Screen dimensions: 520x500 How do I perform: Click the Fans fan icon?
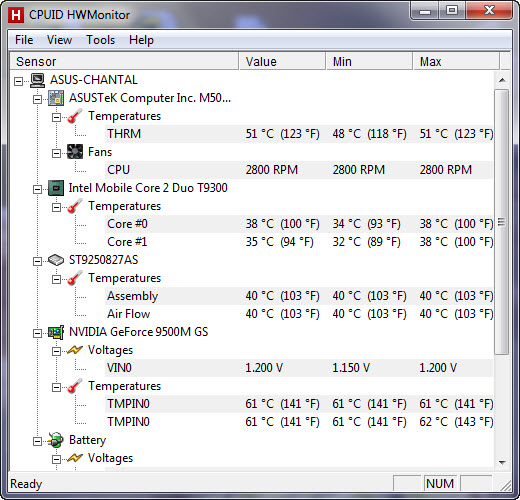(x=75, y=152)
